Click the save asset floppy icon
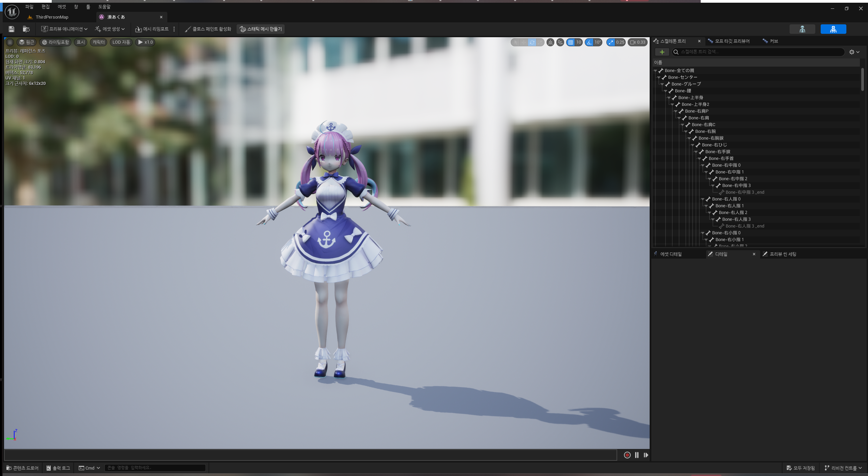This screenshot has height=476, width=868. click(11, 29)
